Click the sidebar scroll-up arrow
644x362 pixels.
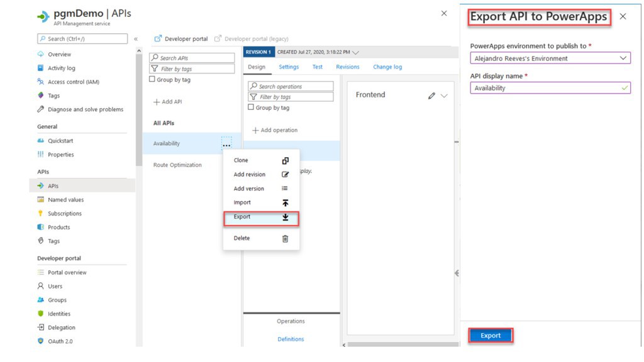pyautogui.click(x=139, y=51)
